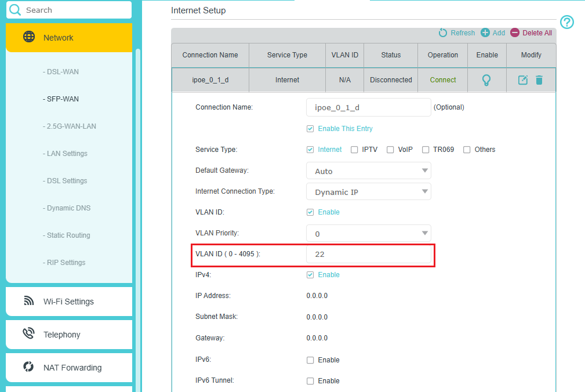Screen dimensions: 585x392
Task: Select the Wi-Fi Settings antenna icon
Action: 28,301
